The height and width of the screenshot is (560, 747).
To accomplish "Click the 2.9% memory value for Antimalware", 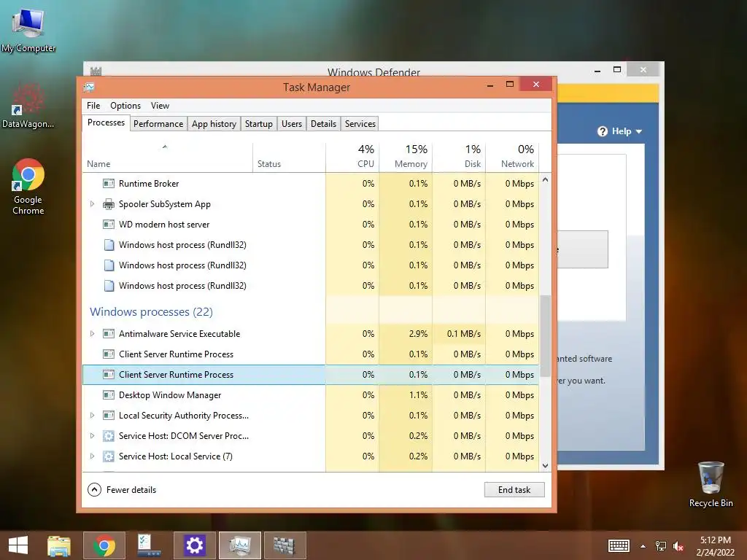I will 418,334.
